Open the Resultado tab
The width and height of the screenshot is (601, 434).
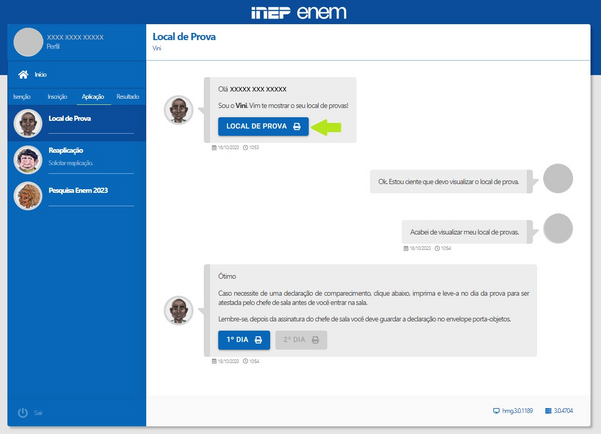128,97
